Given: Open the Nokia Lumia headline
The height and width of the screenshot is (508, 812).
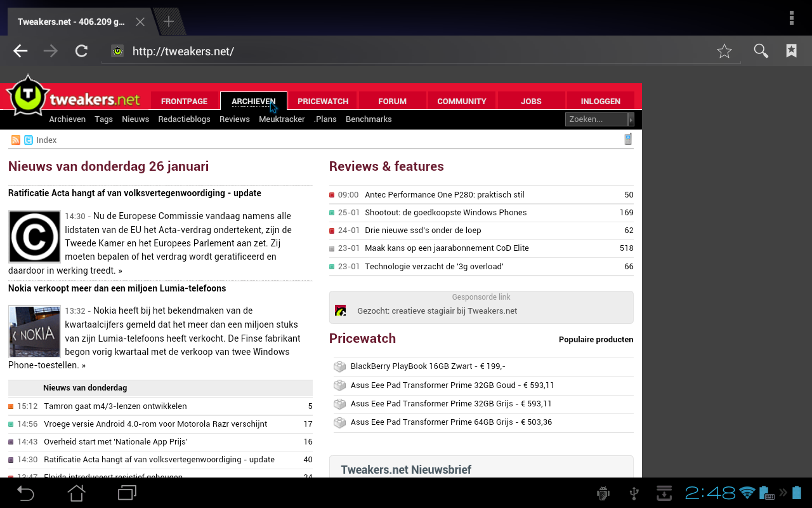Looking at the screenshot, I should tap(117, 288).
